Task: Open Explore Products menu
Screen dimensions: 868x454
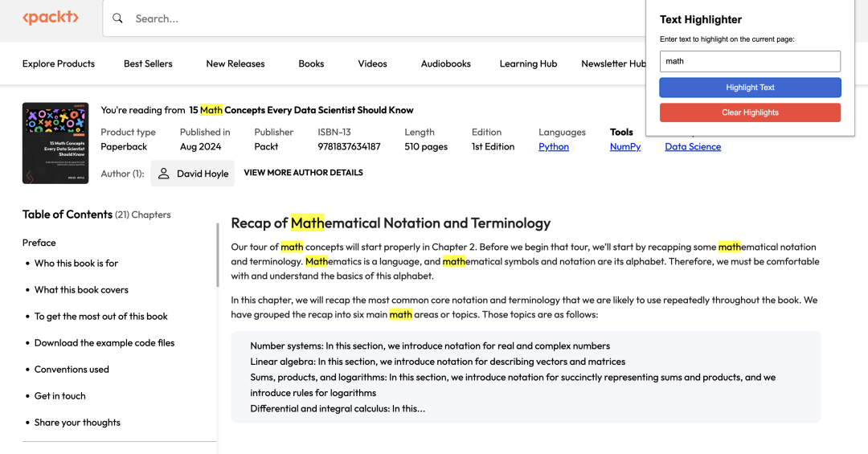Action: pyautogui.click(x=59, y=63)
